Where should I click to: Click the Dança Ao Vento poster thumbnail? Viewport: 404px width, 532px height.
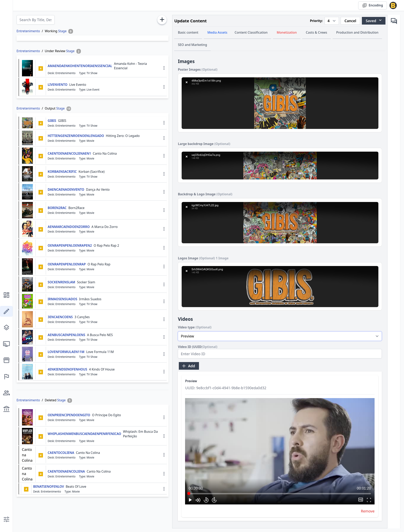(27, 192)
